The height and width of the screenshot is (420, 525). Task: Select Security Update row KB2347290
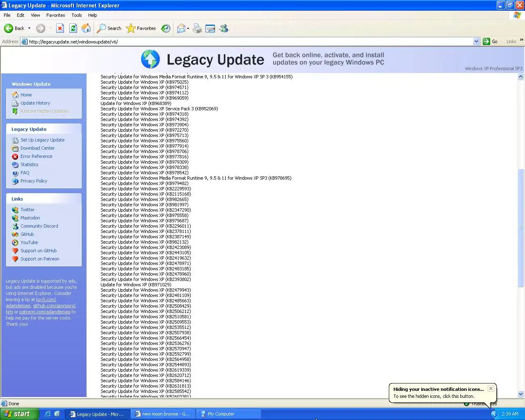coord(146,210)
